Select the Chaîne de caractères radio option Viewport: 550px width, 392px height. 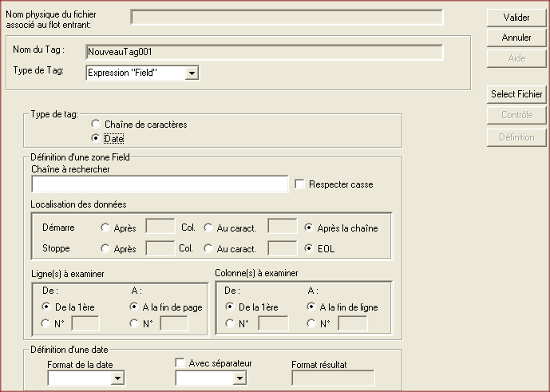click(x=97, y=125)
